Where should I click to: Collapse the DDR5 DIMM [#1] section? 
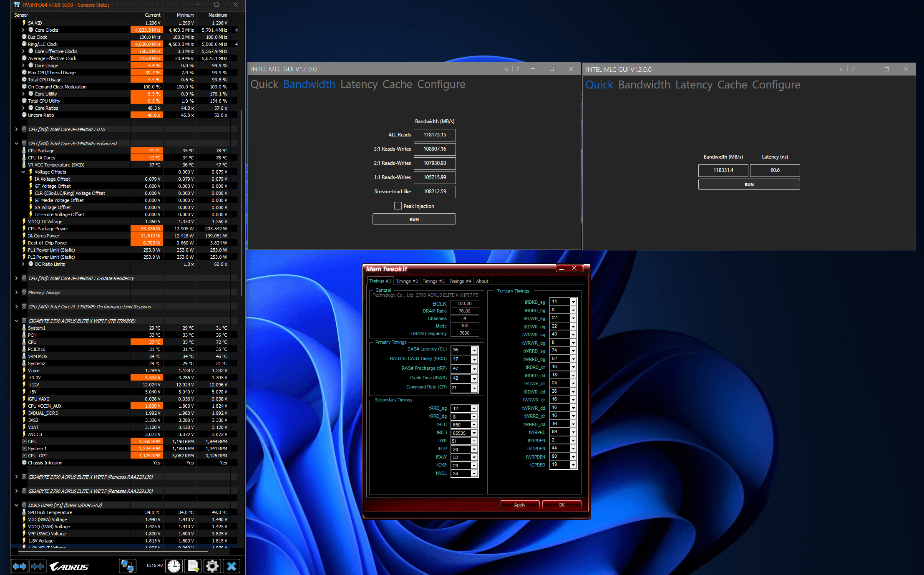click(17, 505)
